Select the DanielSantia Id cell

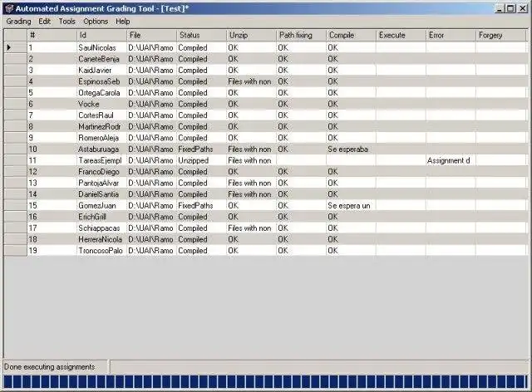101,194
